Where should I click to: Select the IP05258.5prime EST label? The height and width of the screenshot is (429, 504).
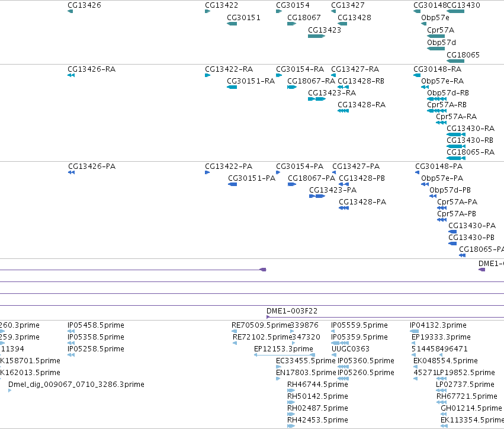(96, 349)
